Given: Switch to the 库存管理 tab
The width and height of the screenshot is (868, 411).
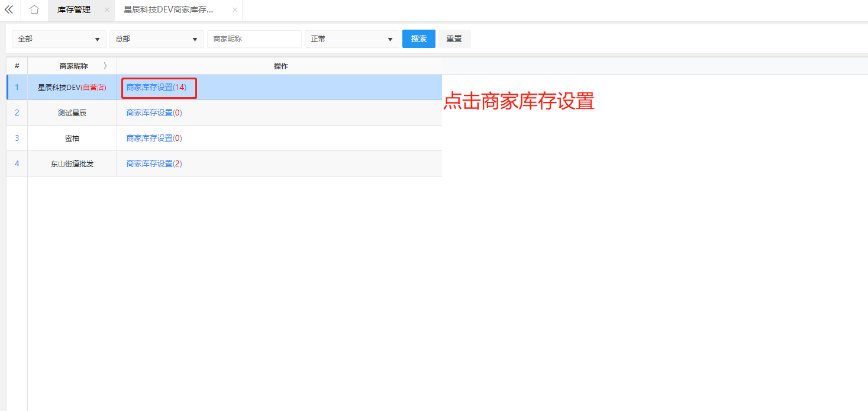Looking at the screenshot, I should (74, 10).
